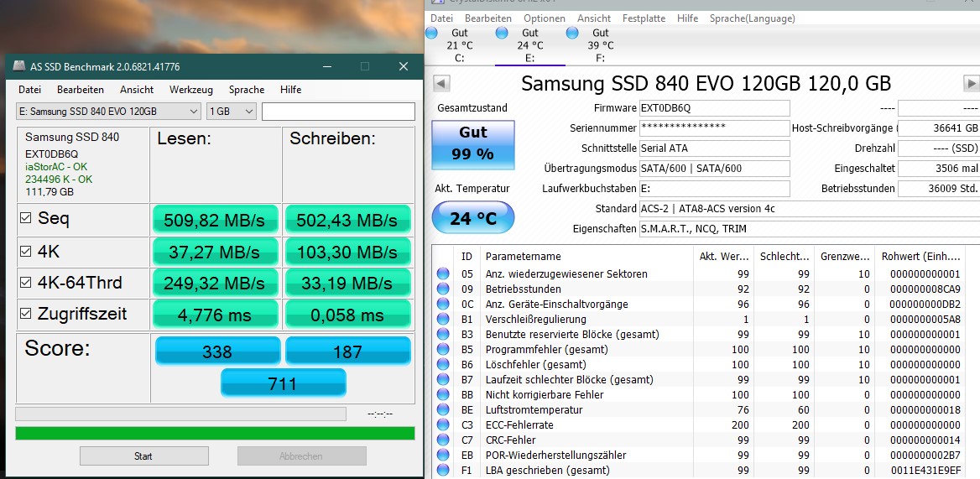
Task: Open Sprache menu in AS SSD Benchmark
Action: click(x=246, y=89)
